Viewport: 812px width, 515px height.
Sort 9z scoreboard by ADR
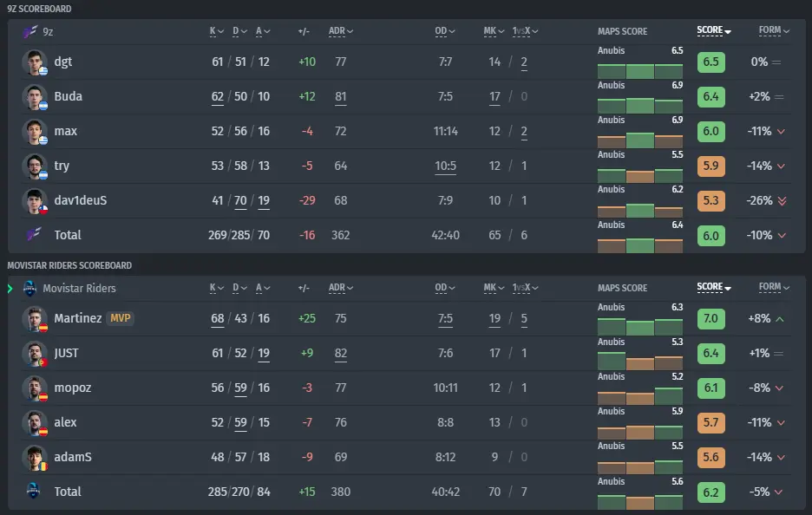coord(341,31)
